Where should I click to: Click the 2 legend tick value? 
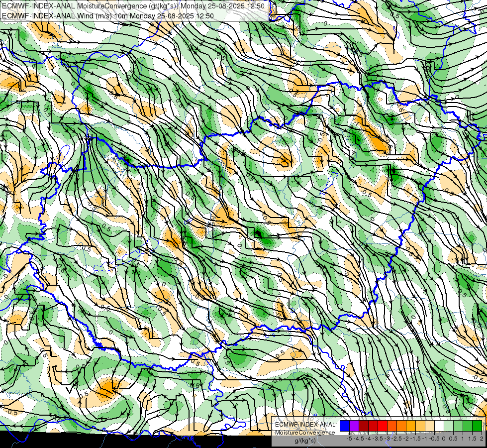pos(482,439)
